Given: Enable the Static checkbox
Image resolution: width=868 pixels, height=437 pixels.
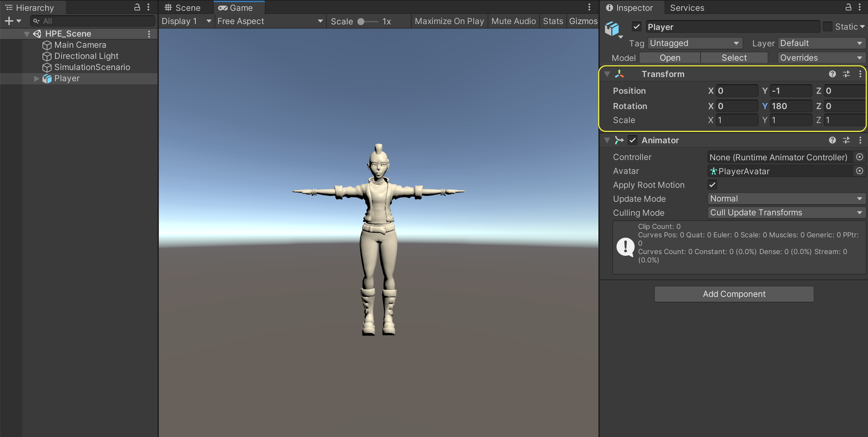Looking at the screenshot, I should [x=827, y=27].
